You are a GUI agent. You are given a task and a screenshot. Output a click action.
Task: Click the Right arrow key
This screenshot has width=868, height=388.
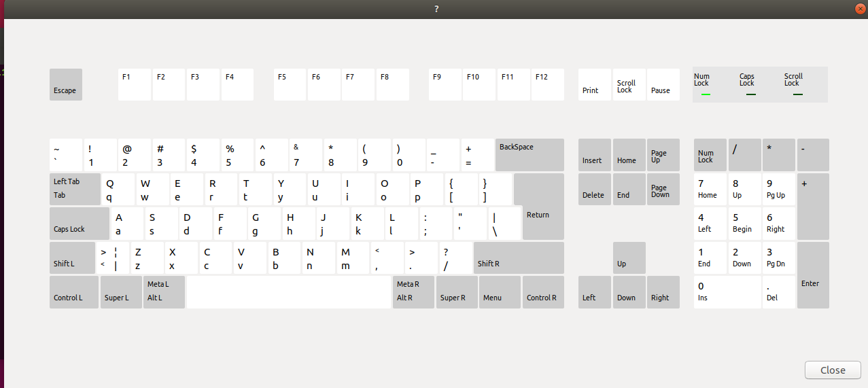(663, 292)
